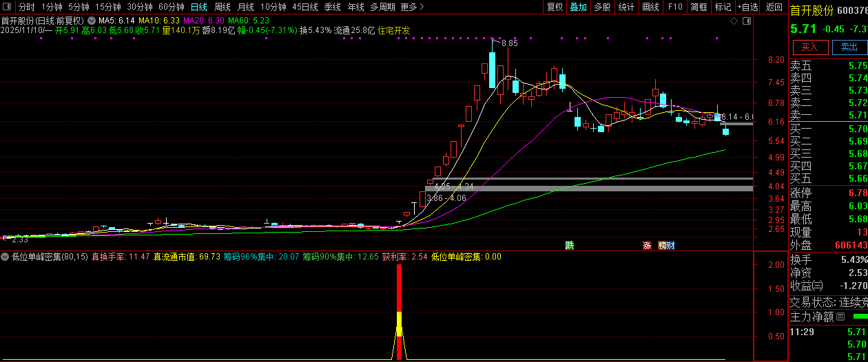Click the 交易状态 status row

[828, 302]
